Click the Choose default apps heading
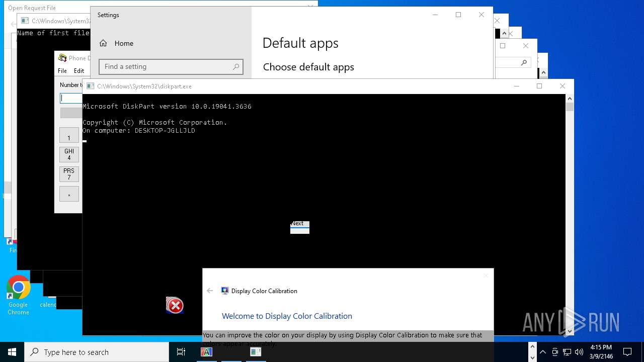The height and width of the screenshot is (362, 644). click(x=308, y=67)
